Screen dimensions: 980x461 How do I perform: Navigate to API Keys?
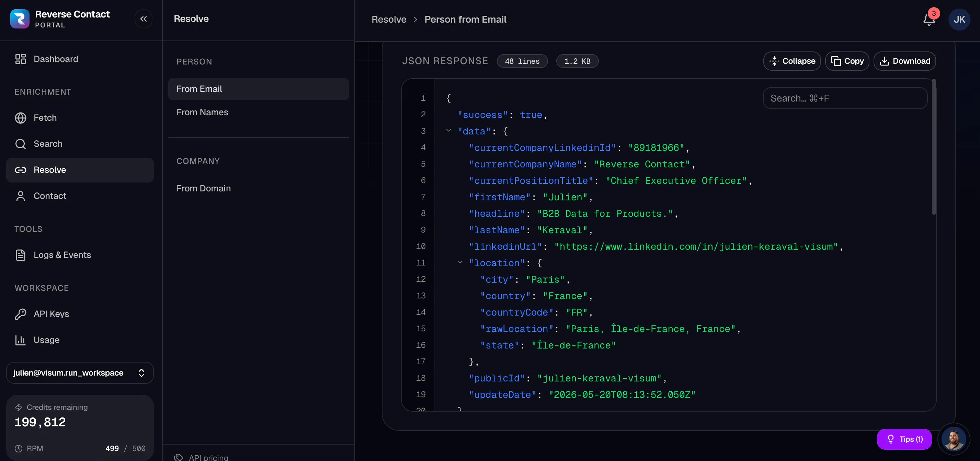pyautogui.click(x=80, y=314)
